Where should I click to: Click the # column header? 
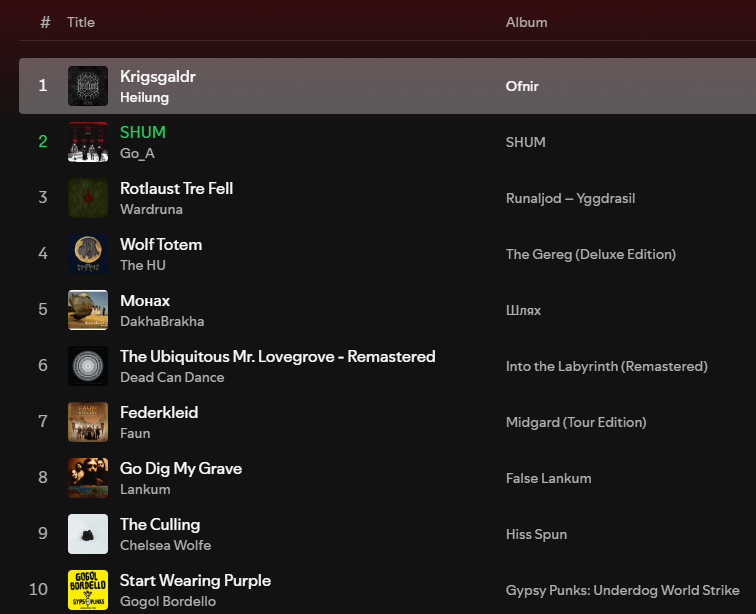tap(45, 22)
